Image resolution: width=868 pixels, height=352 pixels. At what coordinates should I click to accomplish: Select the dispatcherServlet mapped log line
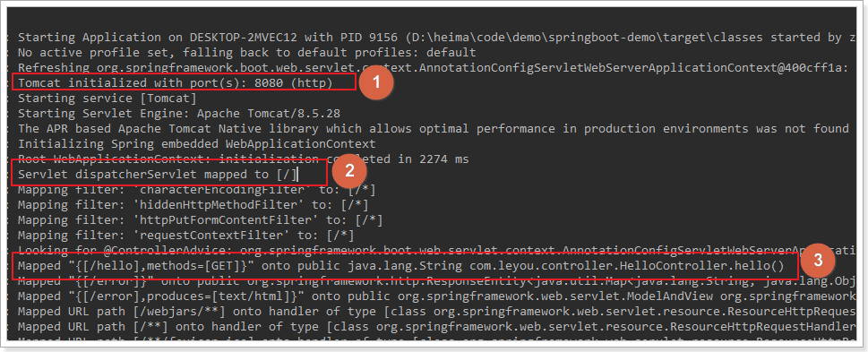[x=158, y=175]
